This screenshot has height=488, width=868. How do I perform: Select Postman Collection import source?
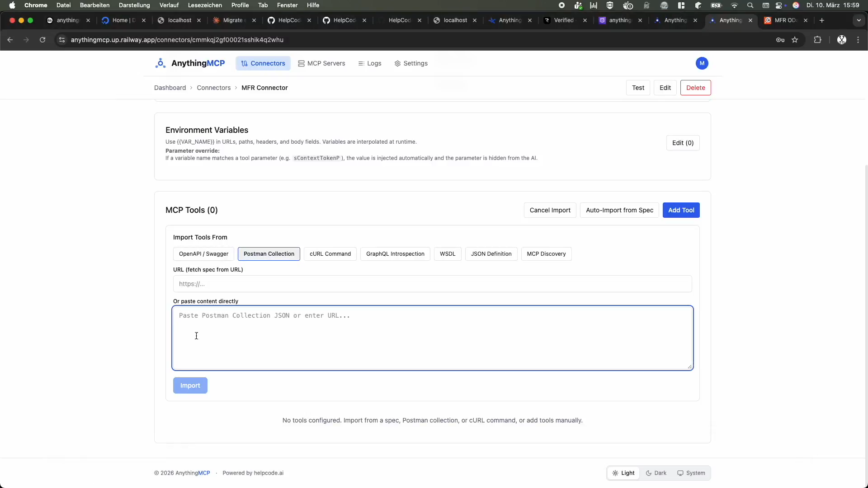click(269, 254)
